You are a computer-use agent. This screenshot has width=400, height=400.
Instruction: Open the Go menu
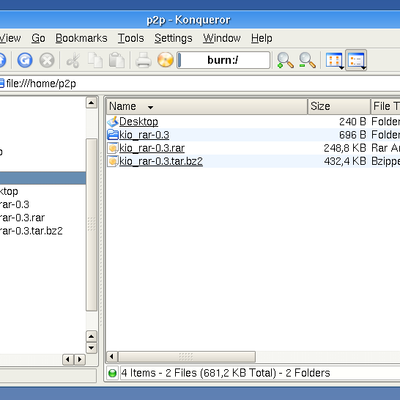point(38,38)
